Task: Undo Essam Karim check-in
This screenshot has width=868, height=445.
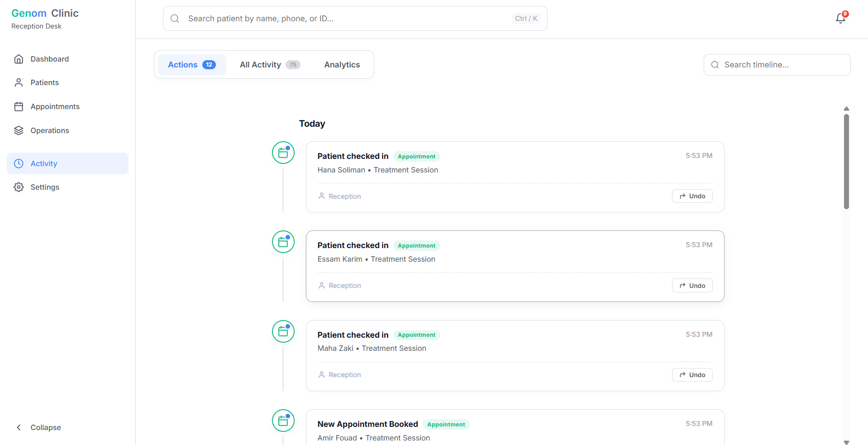Action: (x=692, y=286)
